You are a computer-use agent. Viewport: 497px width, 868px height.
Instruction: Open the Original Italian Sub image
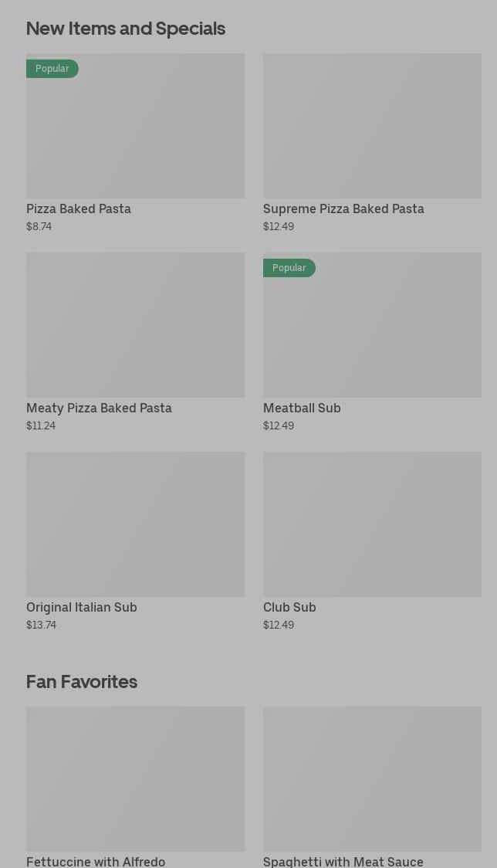coord(135,524)
